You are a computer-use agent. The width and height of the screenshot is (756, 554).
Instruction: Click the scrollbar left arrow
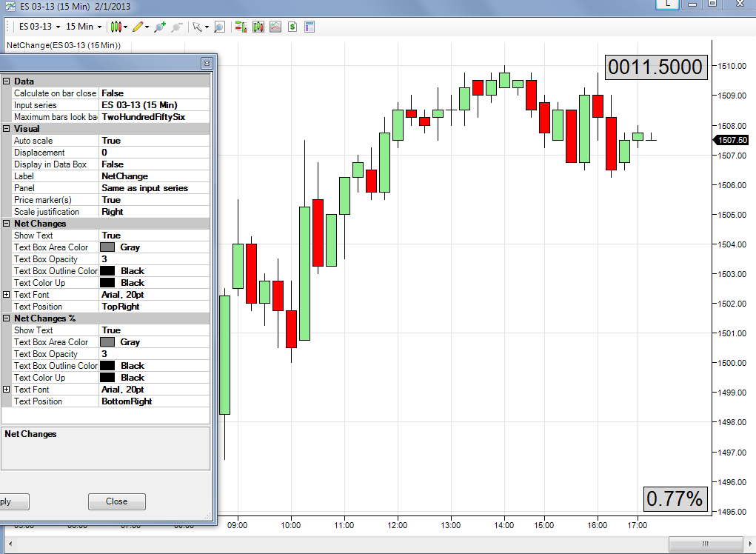pos(10,544)
